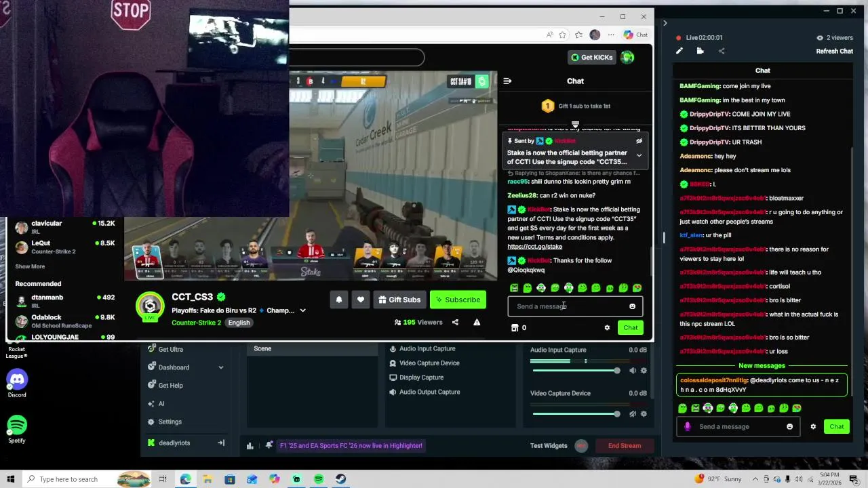
Task: Click the Counter-Strike 2 category link
Action: tap(196, 323)
